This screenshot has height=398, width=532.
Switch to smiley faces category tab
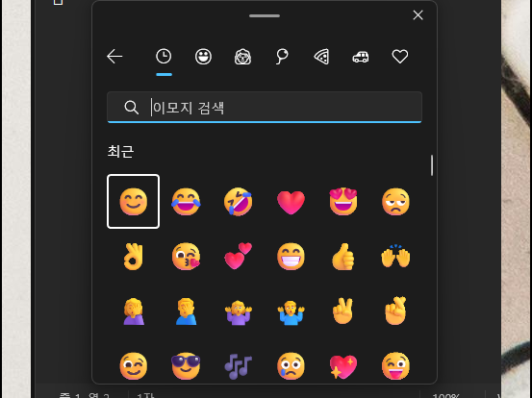(203, 57)
